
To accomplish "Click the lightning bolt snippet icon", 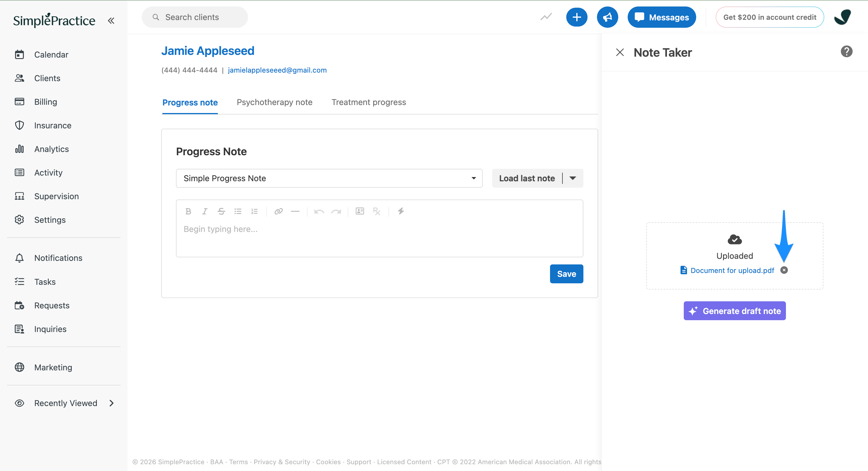I will tap(401, 211).
